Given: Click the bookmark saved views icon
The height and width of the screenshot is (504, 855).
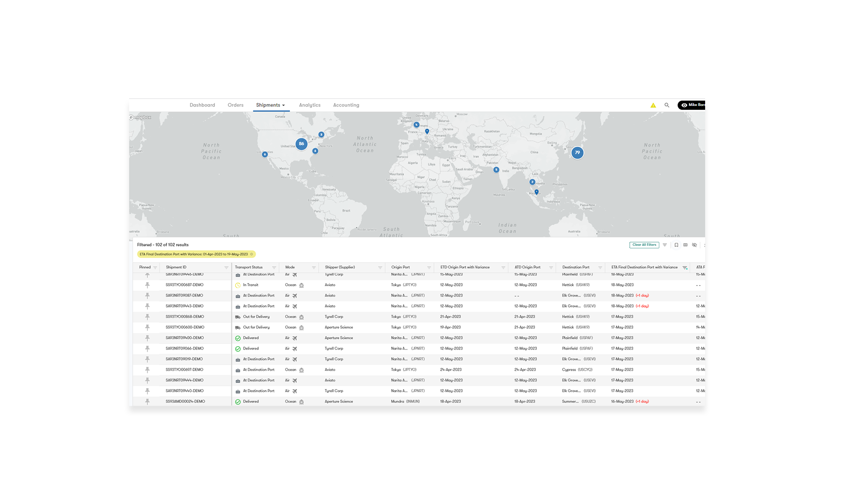Looking at the screenshot, I should point(676,245).
